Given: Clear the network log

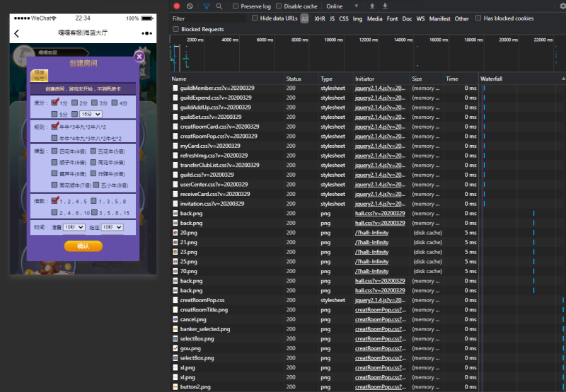Looking at the screenshot, I should 190,6.
